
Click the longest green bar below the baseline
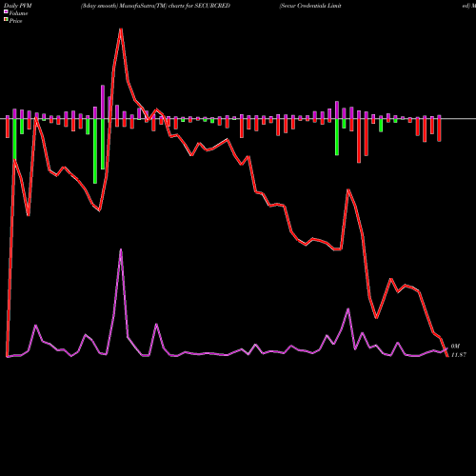(x=95, y=151)
